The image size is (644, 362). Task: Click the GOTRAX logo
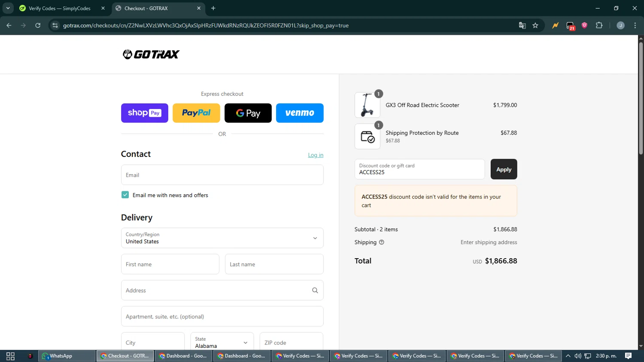pos(151,54)
